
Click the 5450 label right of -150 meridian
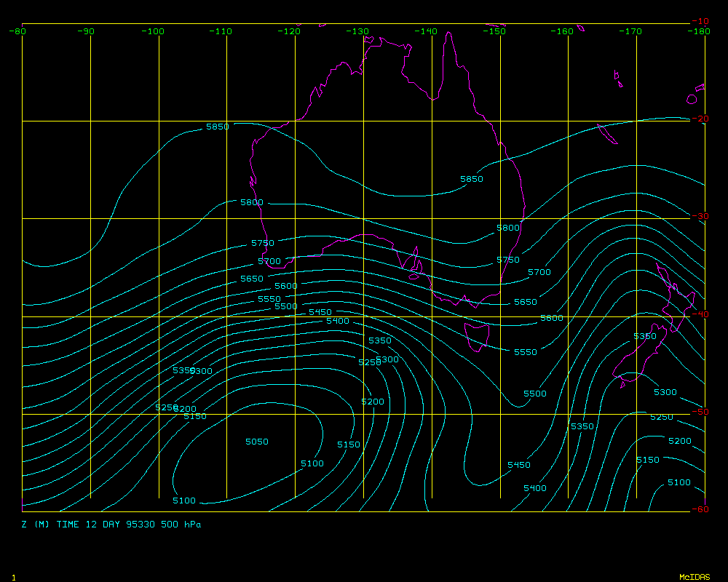519,465
